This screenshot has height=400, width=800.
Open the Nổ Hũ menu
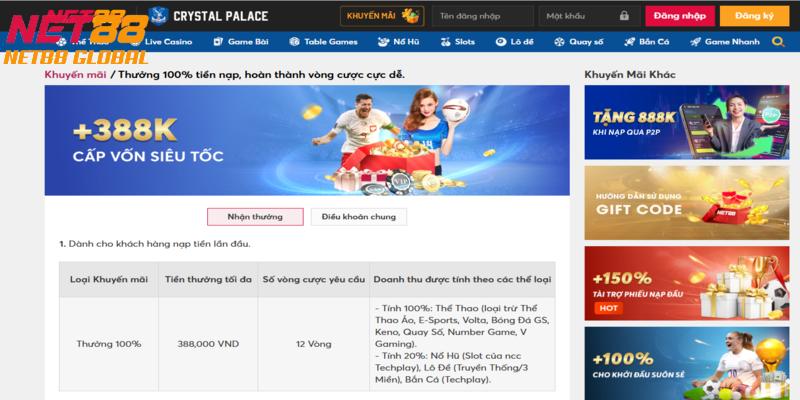click(x=398, y=42)
